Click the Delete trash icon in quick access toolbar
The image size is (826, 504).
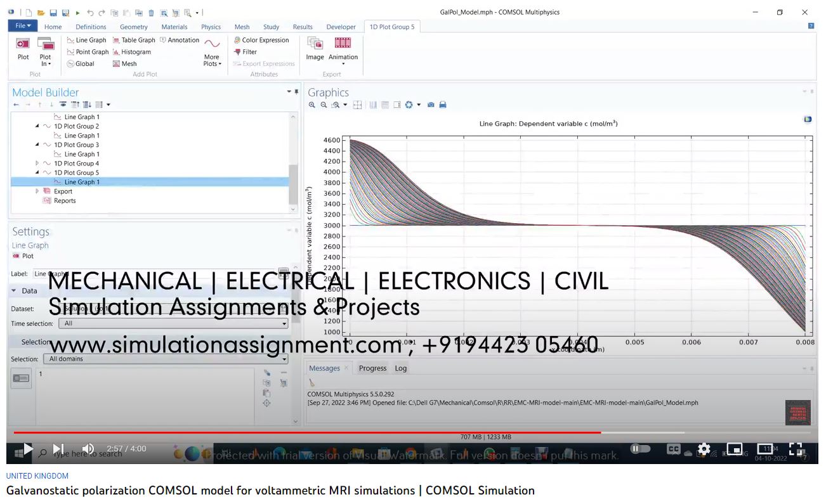point(151,13)
